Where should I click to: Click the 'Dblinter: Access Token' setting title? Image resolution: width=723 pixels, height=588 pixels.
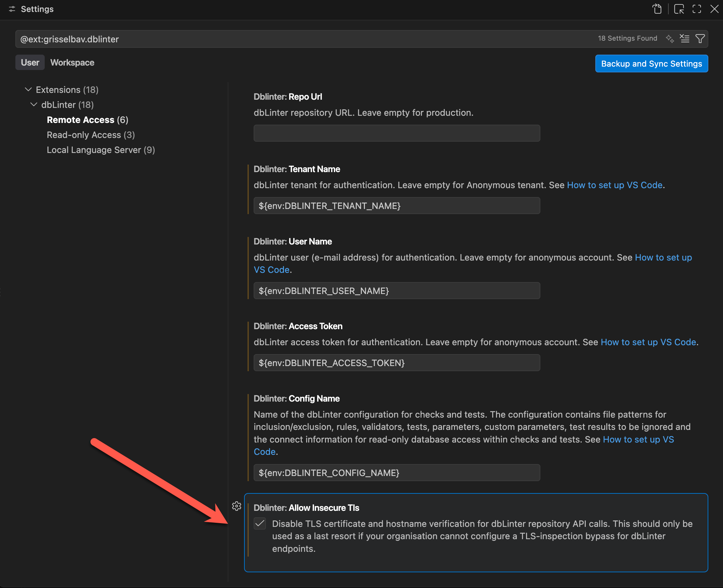click(x=298, y=326)
